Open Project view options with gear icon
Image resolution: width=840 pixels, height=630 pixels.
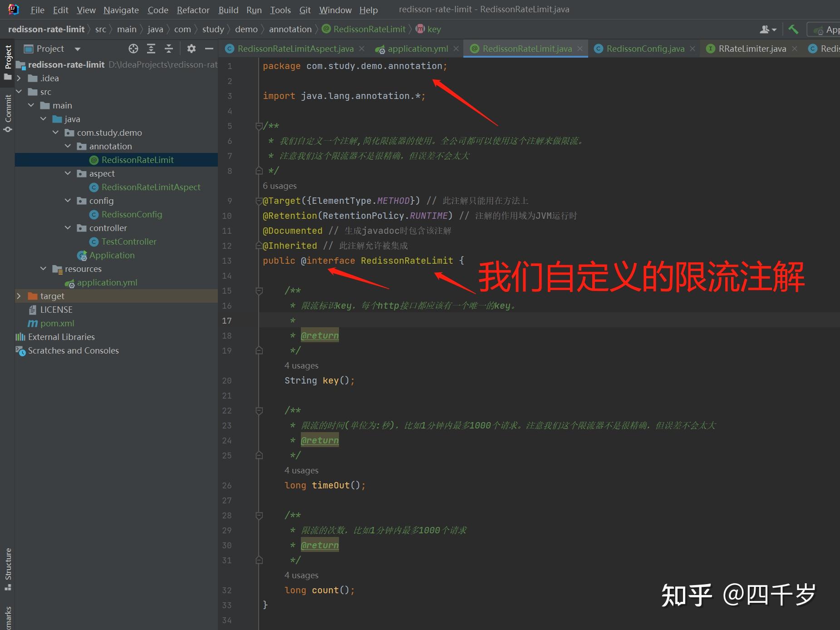192,49
